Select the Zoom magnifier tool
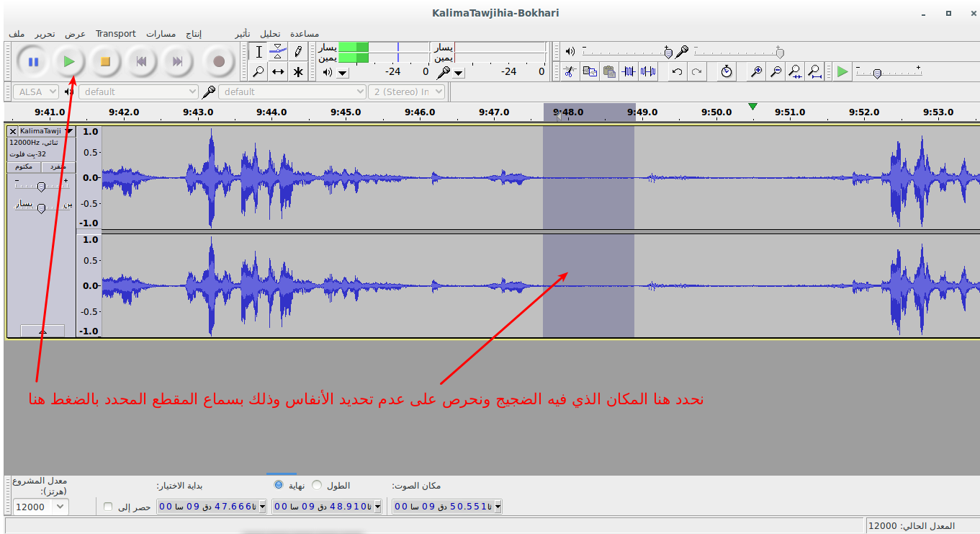Viewport: 980px width, 534px height. 259,71
